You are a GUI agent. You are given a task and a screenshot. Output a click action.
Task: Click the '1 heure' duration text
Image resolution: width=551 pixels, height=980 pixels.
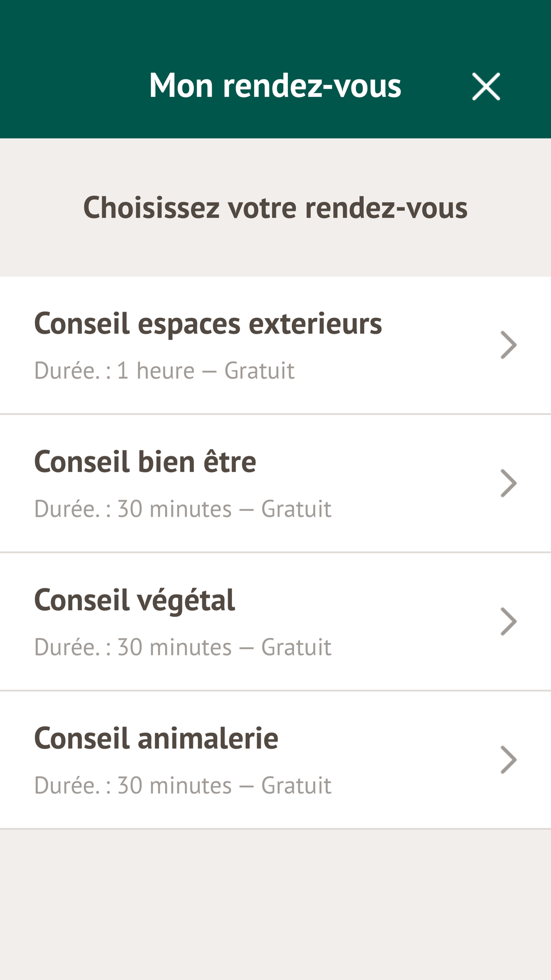156,371
